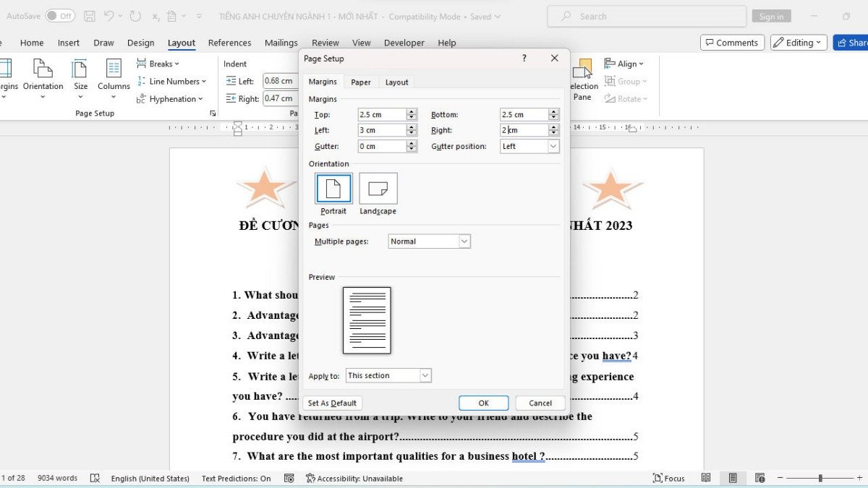Open the Review ribbon tab
Viewport: 868px width, 488px height.
click(x=325, y=43)
